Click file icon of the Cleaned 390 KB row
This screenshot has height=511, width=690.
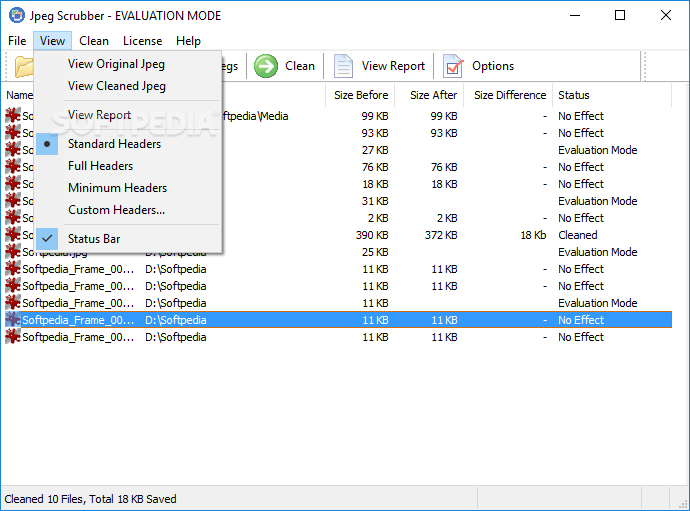click(x=13, y=235)
